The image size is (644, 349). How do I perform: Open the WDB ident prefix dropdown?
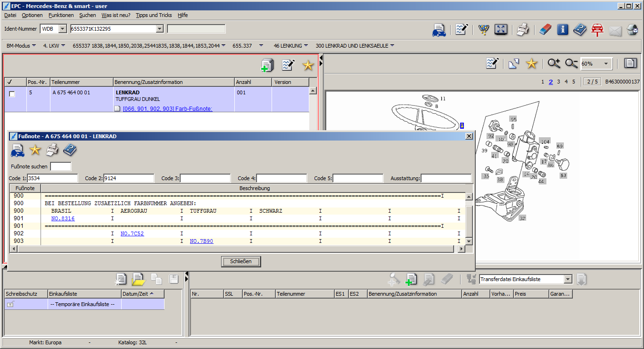tap(63, 29)
